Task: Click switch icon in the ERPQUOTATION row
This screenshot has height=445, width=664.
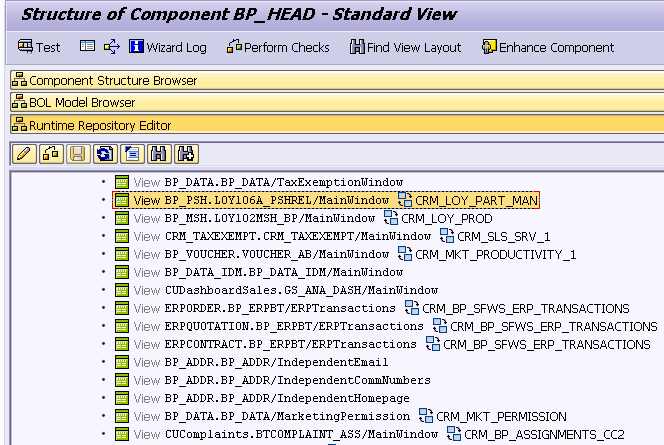Action: click(x=440, y=326)
